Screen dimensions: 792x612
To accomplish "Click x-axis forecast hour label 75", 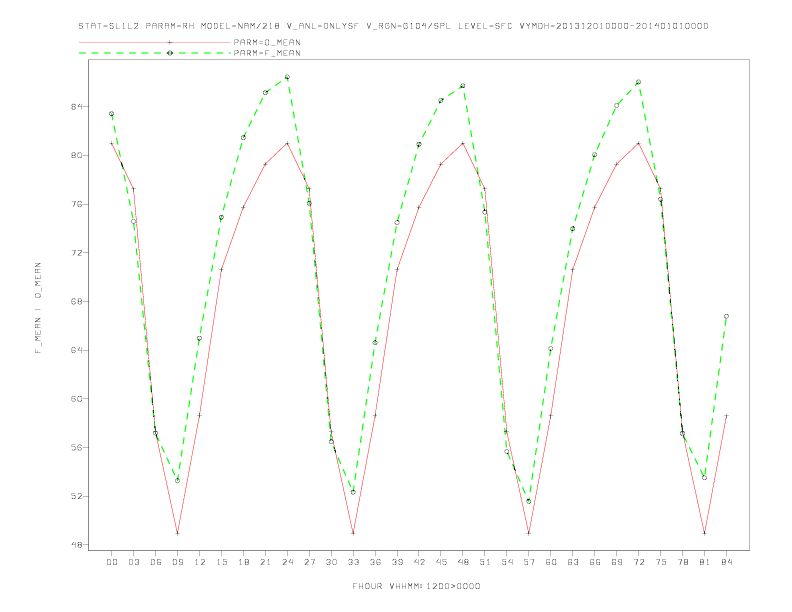I will [661, 562].
